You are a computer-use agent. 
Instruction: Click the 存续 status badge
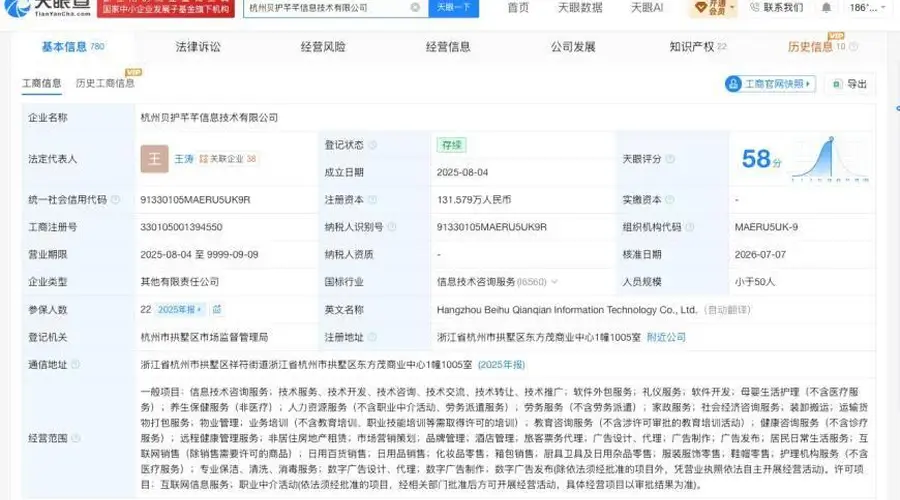(x=451, y=145)
